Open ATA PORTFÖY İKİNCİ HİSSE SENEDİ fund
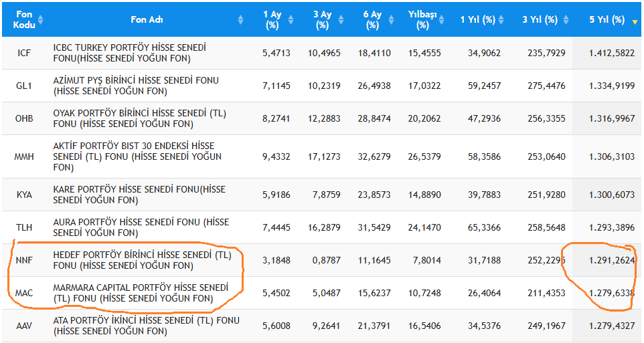This screenshot has height=343, width=644. 146,326
